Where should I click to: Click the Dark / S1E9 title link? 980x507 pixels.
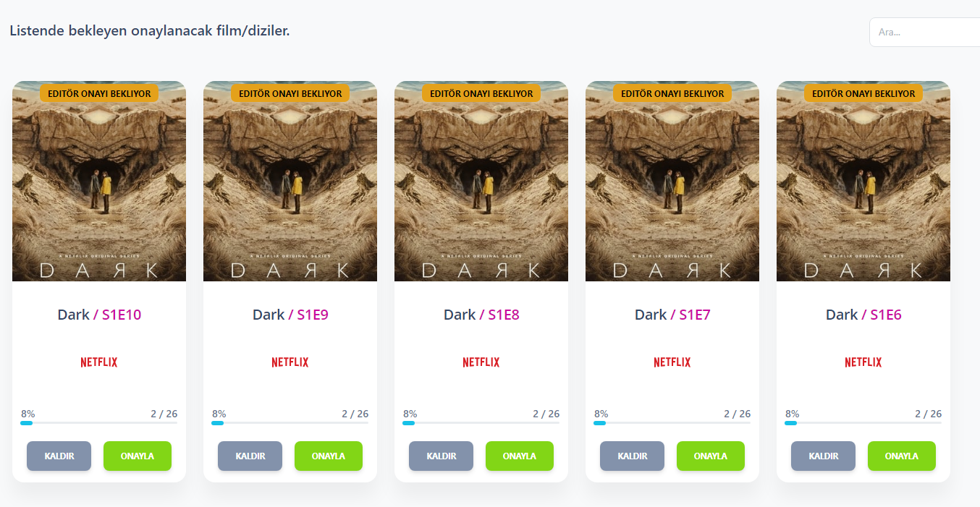pyautogui.click(x=290, y=315)
